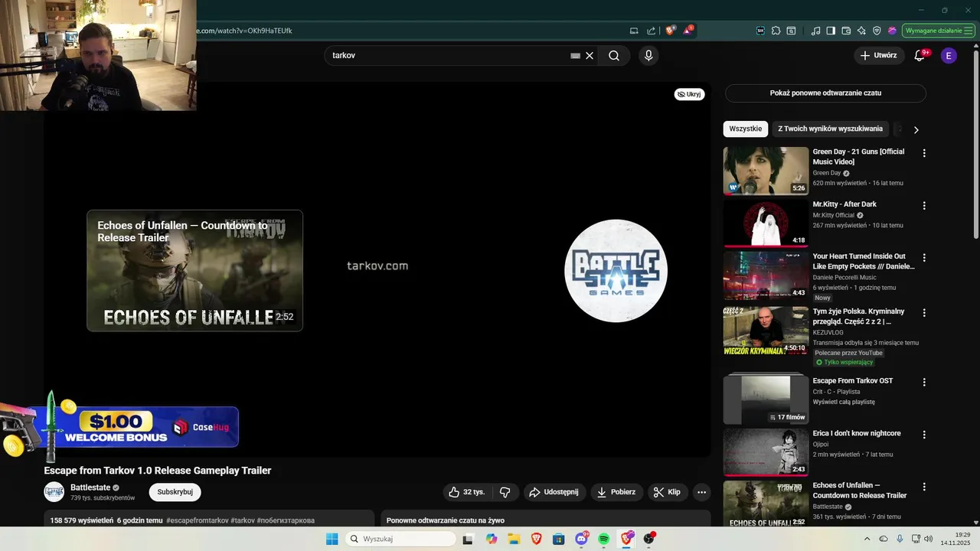The height and width of the screenshot is (551, 980).
Task: Select the Wszystkie filter chip
Action: coord(745,129)
